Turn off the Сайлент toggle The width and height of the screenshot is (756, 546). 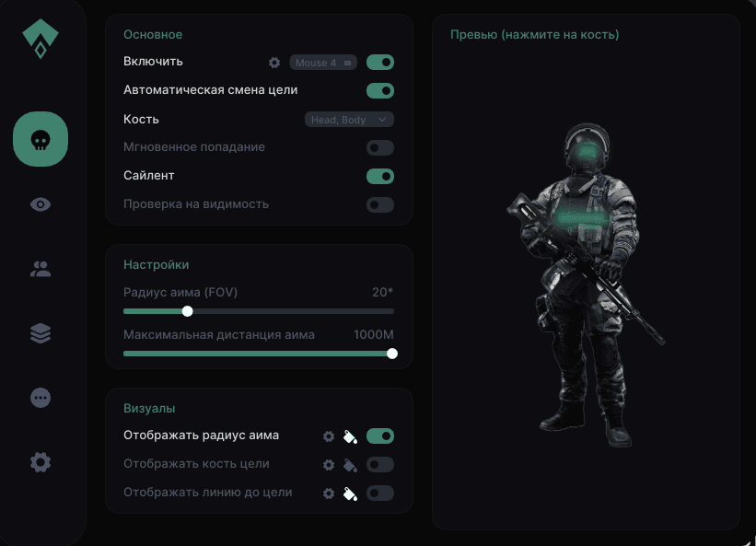pyautogui.click(x=380, y=176)
